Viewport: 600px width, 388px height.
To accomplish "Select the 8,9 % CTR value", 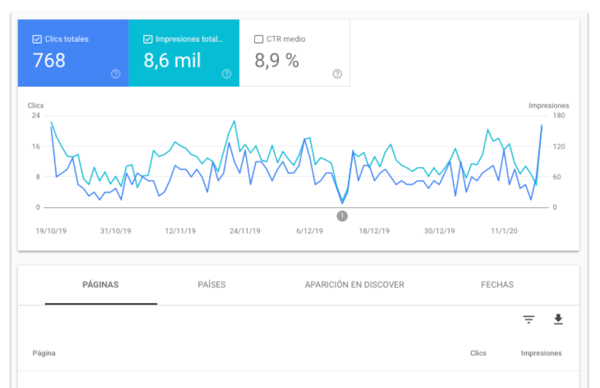I will [x=277, y=60].
